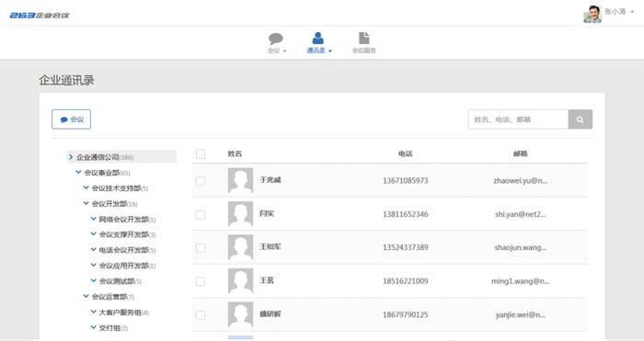Click email yanjie.wei@n...
This screenshot has height=341, width=644.
click(x=521, y=314)
